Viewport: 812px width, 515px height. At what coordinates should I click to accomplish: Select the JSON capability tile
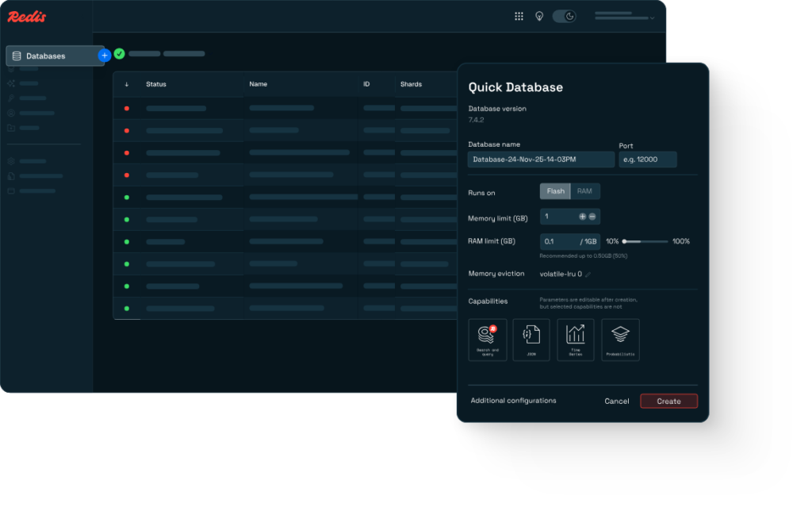coord(531,340)
